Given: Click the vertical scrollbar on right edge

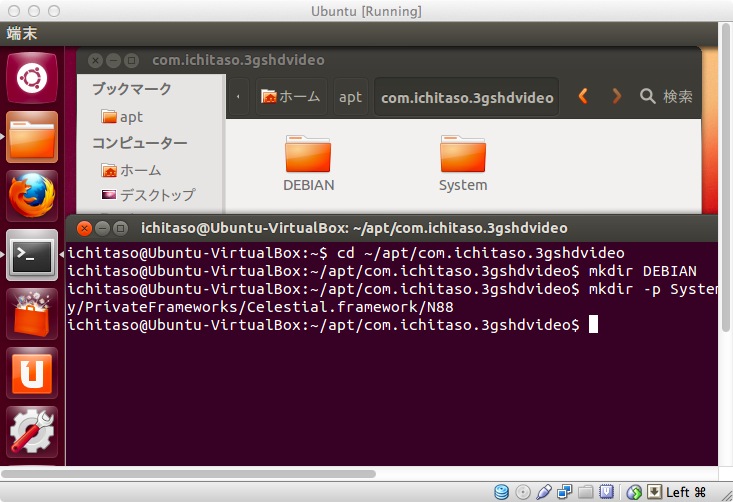Looking at the screenshot, I should pyautogui.click(x=726, y=178).
